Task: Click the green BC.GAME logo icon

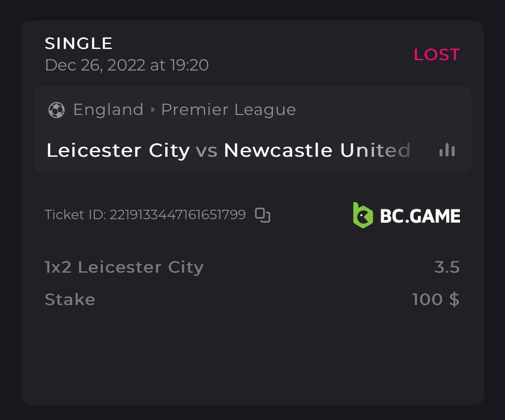Action: (x=363, y=215)
